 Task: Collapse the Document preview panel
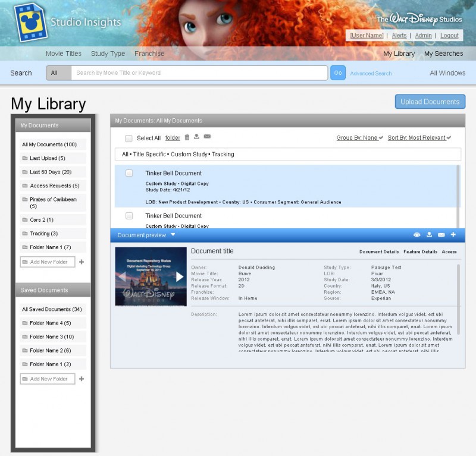173,235
